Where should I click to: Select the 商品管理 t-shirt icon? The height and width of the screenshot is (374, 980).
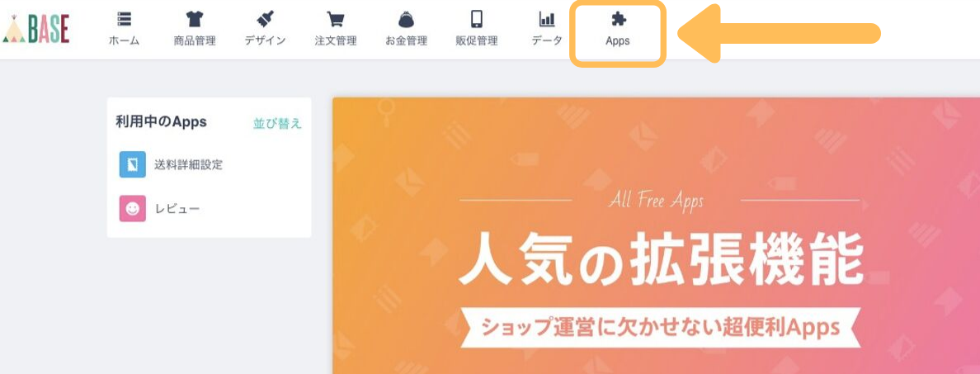click(195, 19)
